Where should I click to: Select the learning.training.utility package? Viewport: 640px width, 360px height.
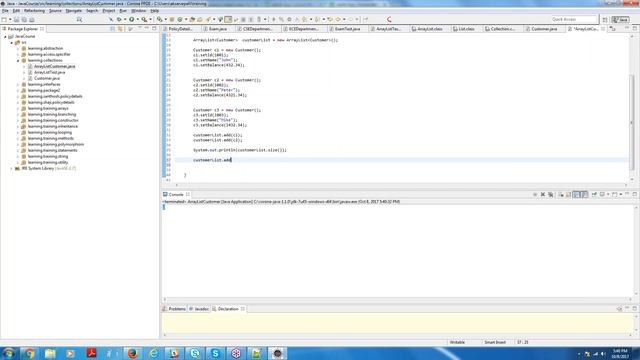(x=48, y=162)
